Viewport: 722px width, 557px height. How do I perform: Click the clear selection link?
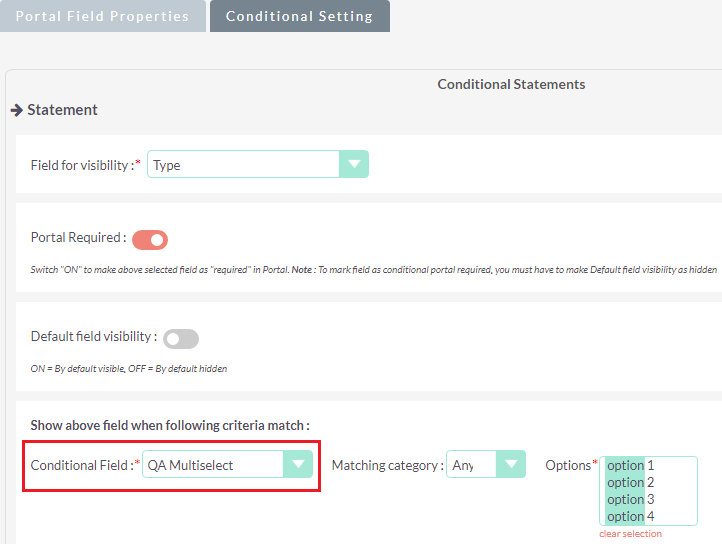click(x=630, y=534)
